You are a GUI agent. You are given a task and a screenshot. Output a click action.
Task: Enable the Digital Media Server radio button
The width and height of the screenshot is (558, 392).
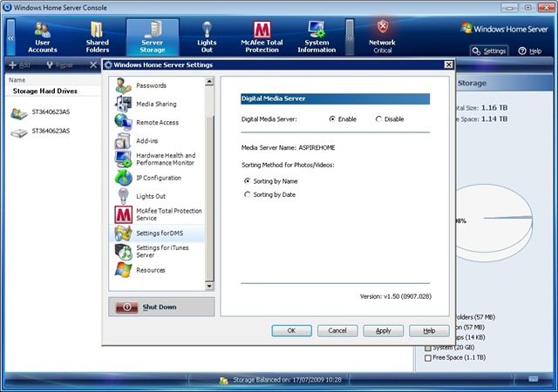click(332, 118)
